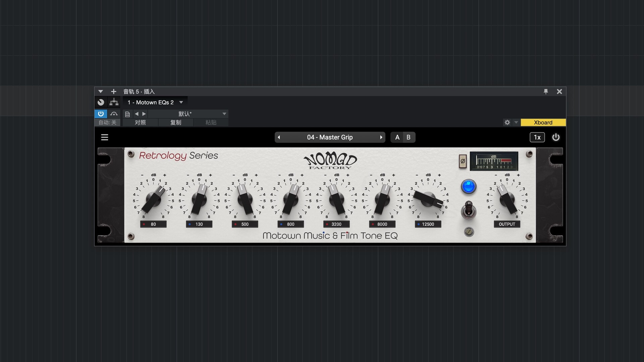Open the 04 - Master Grip preset list
Image resolution: width=644 pixels, height=362 pixels.
click(330, 137)
